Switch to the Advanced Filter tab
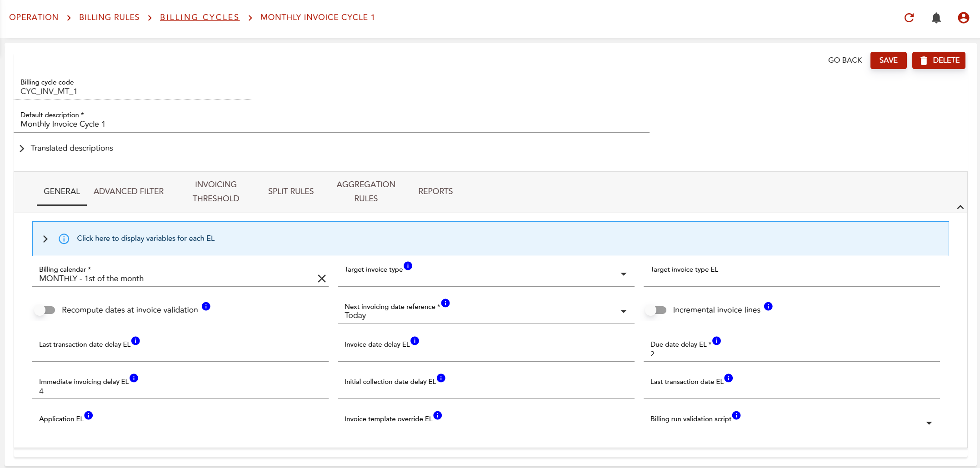 129,191
